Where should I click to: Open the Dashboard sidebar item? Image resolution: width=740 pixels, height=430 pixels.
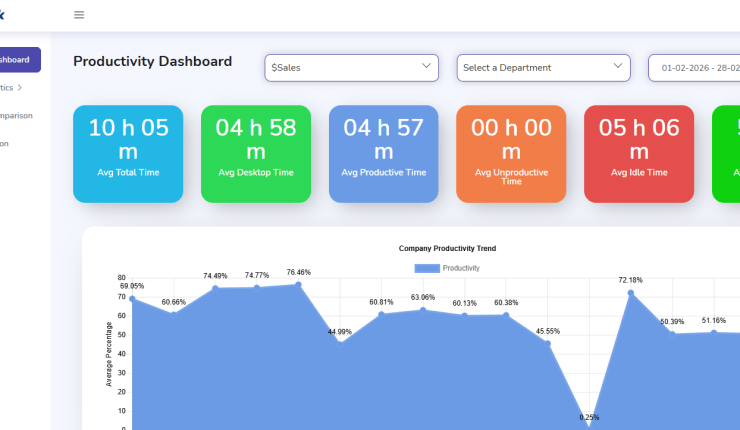click(x=18, y=60)
